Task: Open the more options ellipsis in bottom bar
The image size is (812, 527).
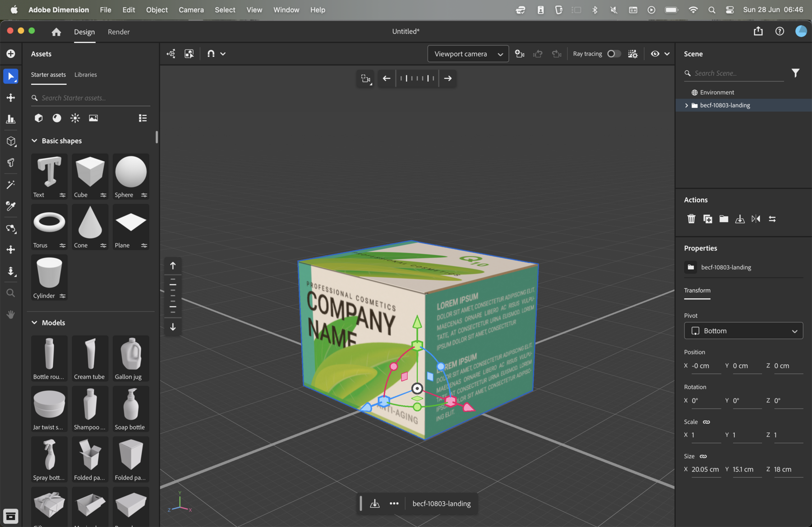Action: pos(394,503)
